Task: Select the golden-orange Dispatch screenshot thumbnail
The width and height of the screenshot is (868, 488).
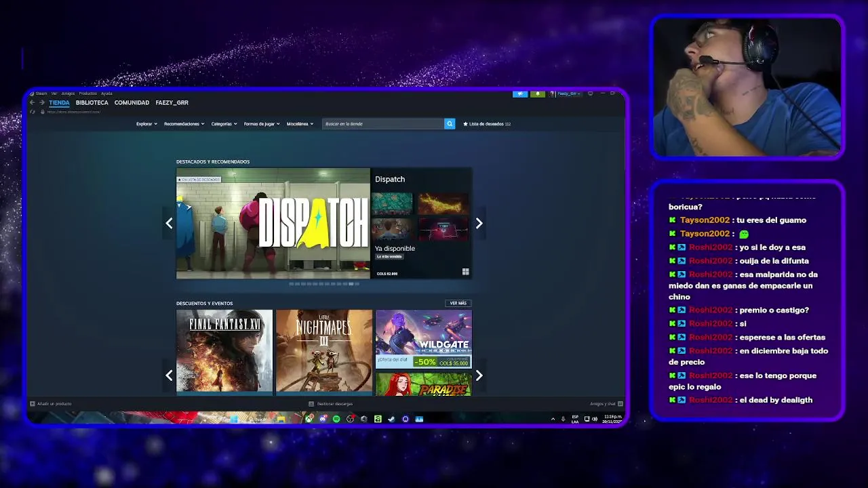Action: 443,203
